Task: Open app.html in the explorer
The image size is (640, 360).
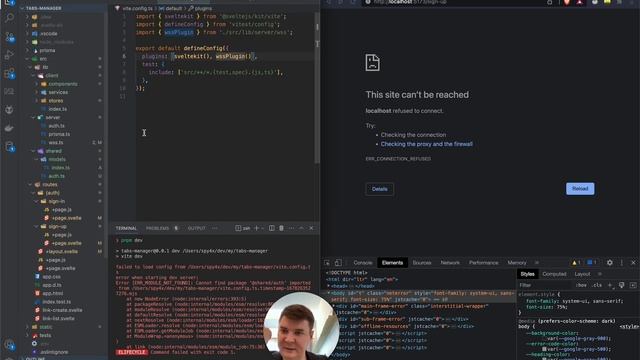Action: 52,293
